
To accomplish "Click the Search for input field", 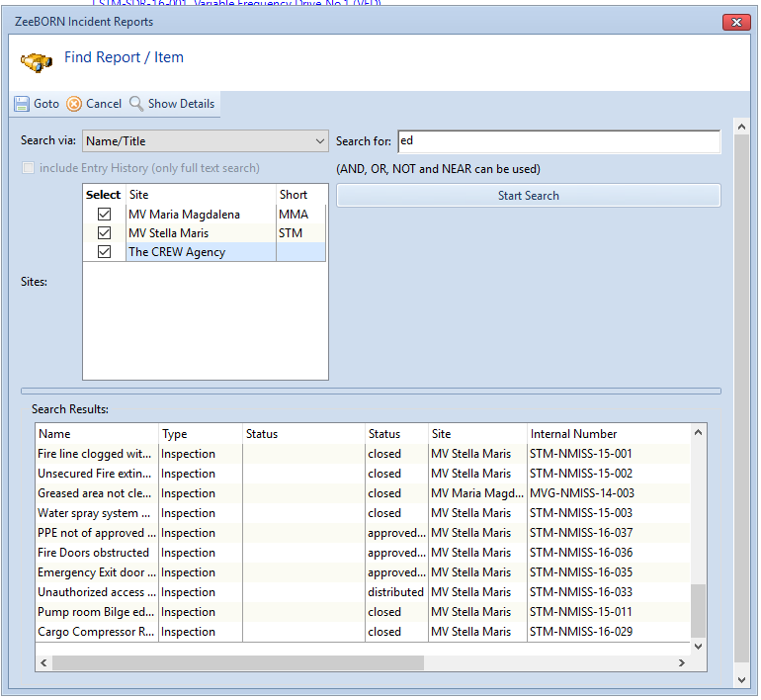I will tap(558, 141).
